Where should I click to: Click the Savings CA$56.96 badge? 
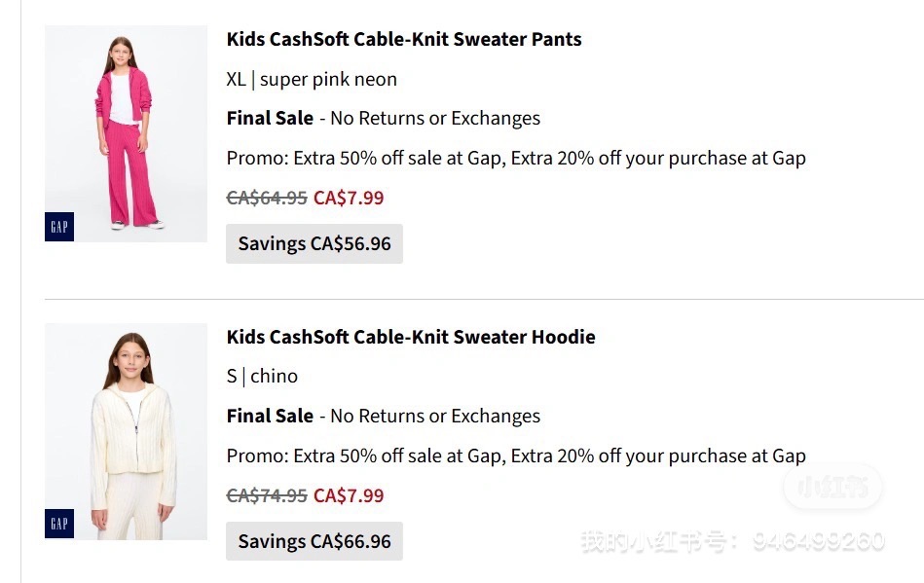[314, 244]
